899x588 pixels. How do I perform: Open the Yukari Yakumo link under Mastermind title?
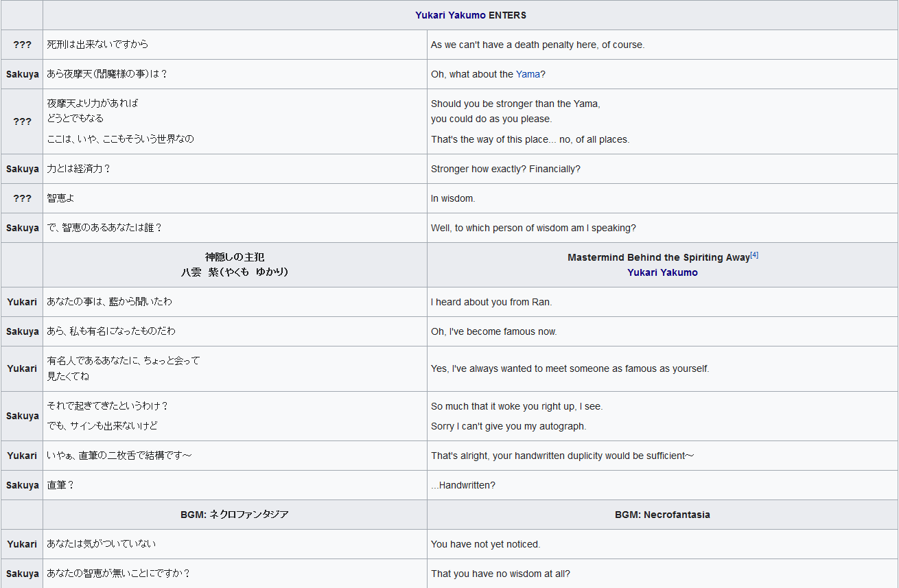[662, 272]
